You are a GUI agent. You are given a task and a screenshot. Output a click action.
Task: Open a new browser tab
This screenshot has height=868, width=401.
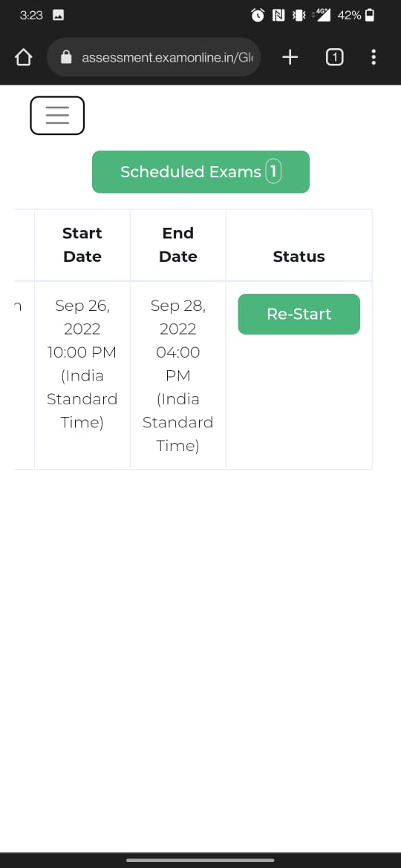(290, 57)
